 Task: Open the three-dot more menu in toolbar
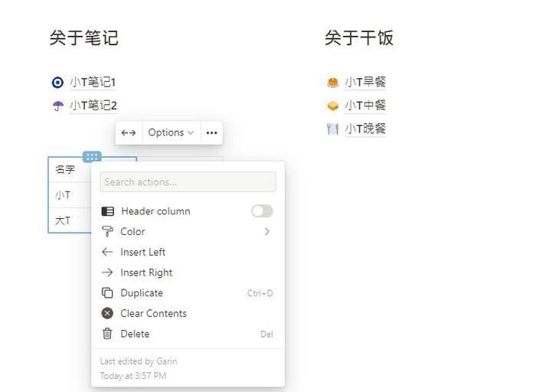click(212, 132)
